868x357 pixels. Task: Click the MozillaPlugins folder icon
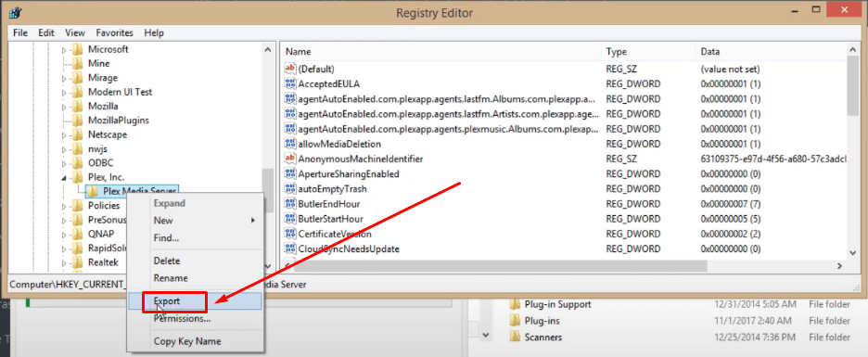click(x=78, y=121)
